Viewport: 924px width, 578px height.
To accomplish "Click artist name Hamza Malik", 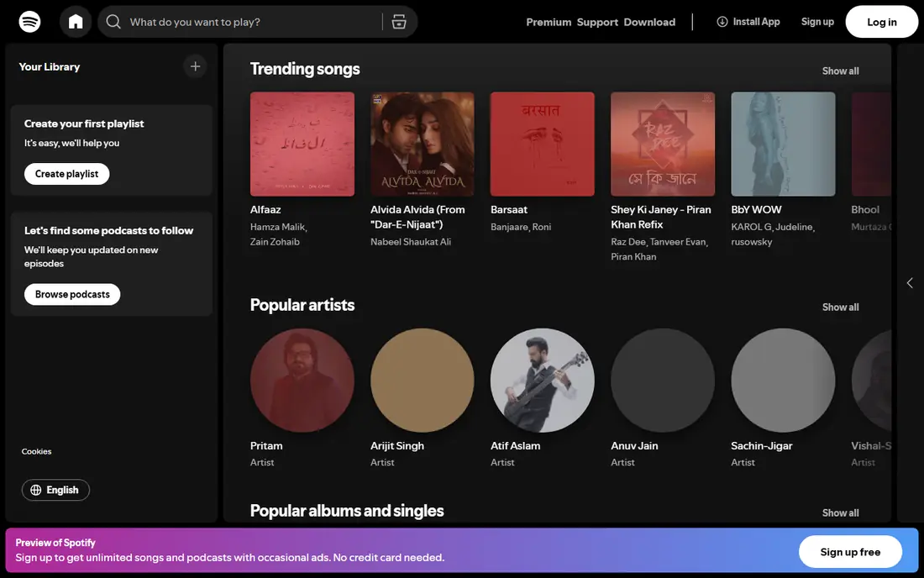I will (278, 227).
